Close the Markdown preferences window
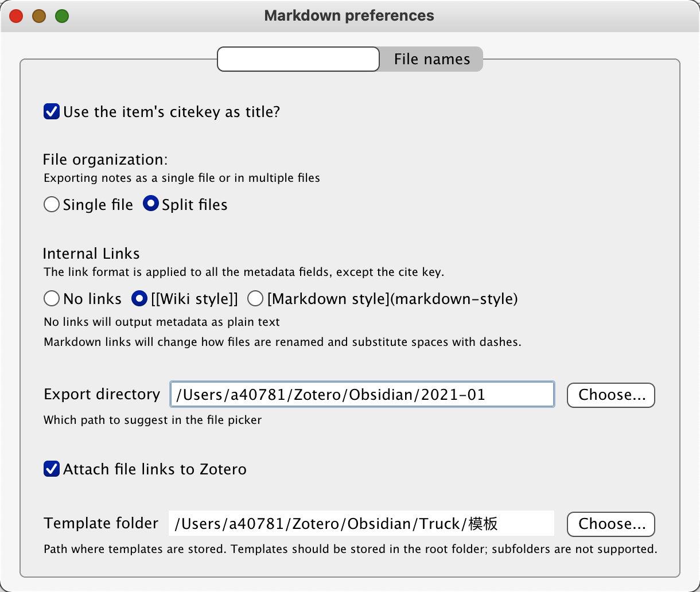The width and height of the screenshot is (700, 592). pyautogui.click(x=16, y=16)
